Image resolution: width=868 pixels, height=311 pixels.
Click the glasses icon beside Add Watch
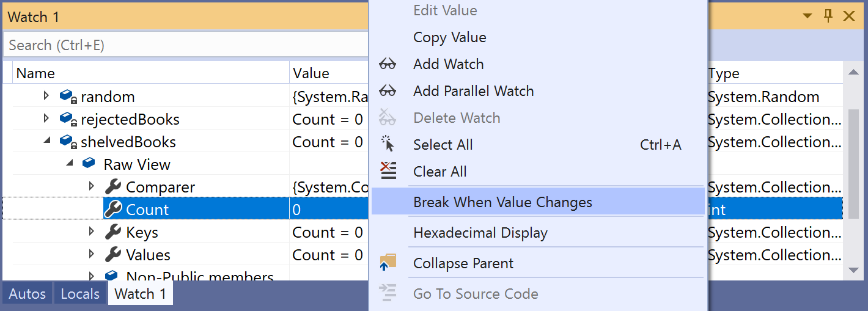click(388, 64)
